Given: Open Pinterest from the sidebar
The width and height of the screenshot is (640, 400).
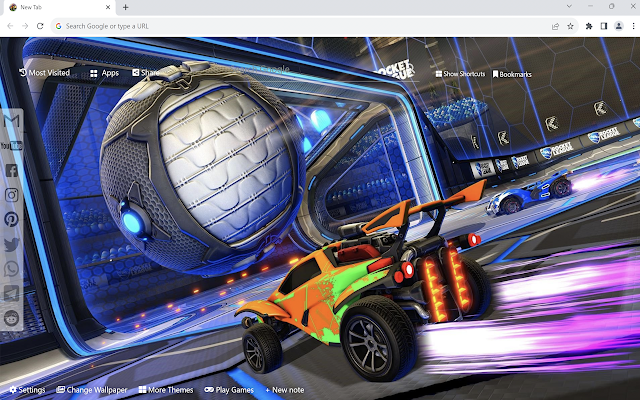Looking at the screenshot, I should (x=11, y=220).
